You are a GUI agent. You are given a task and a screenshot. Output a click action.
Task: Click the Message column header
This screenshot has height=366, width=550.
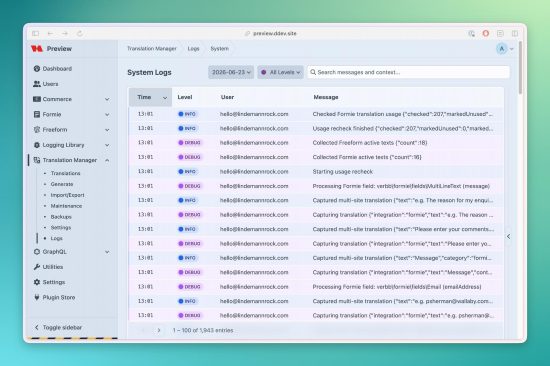326,97
